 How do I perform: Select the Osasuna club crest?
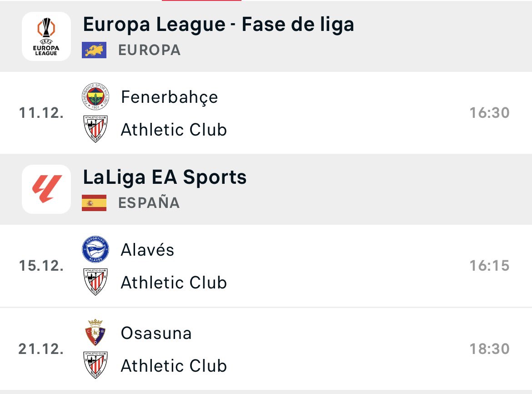95,333
